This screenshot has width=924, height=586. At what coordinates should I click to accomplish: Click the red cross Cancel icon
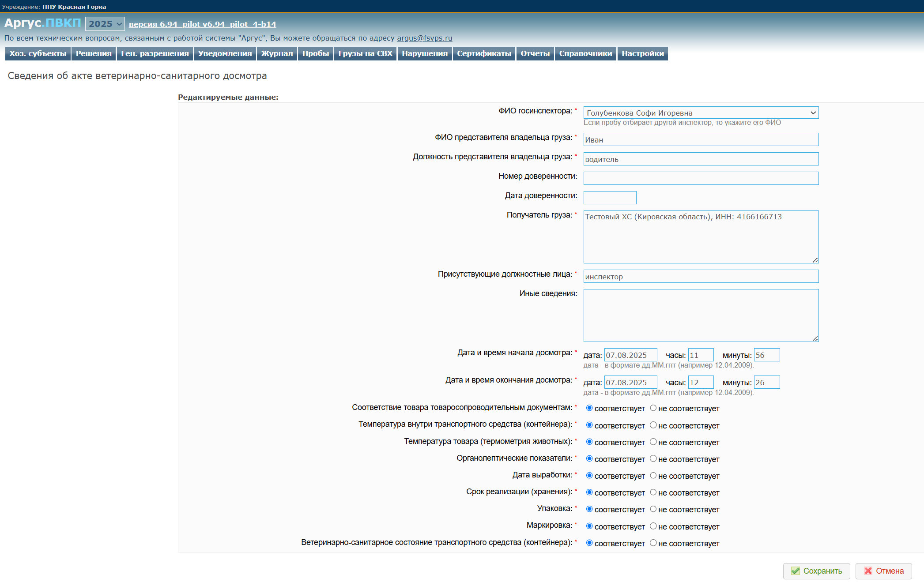[x=868, y=571]
